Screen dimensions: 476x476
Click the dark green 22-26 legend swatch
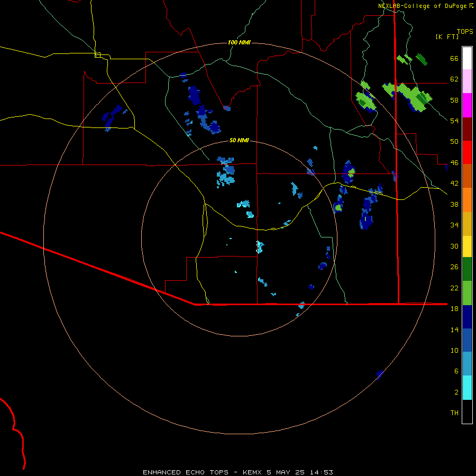click(467, 269)
